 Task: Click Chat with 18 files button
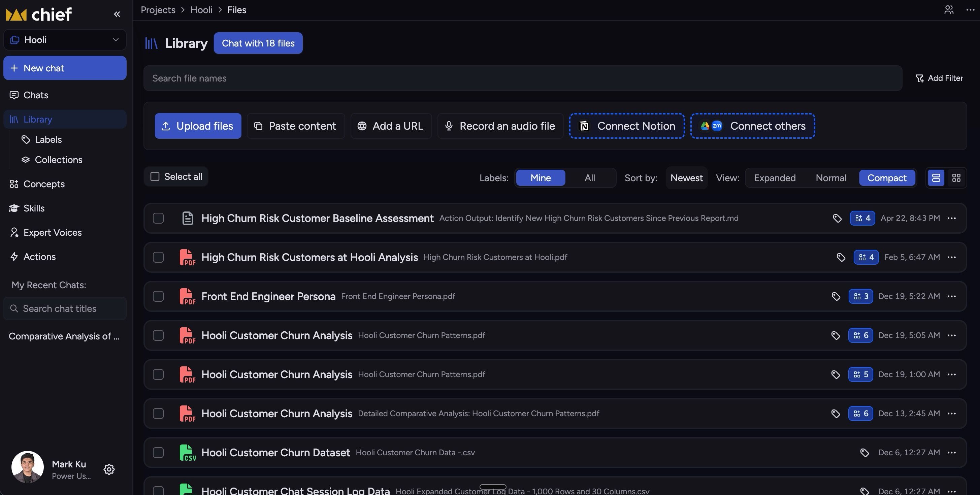(x=258, y=43)
